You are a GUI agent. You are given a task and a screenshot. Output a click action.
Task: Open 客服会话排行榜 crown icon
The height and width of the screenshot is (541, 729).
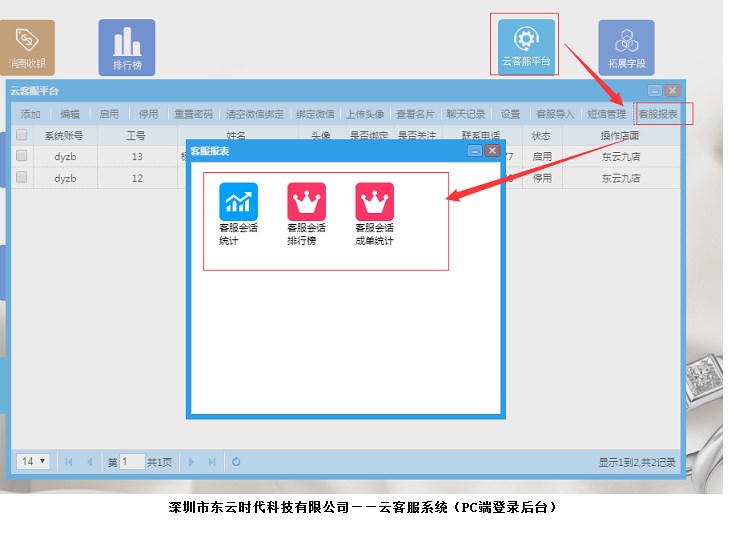coord(306,202)
